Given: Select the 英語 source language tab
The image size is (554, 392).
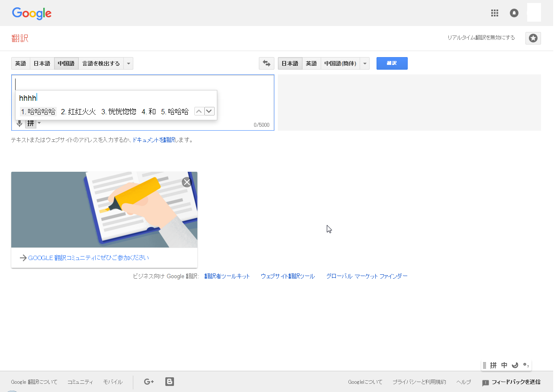Looking at the screenshot, I should 20,63.
